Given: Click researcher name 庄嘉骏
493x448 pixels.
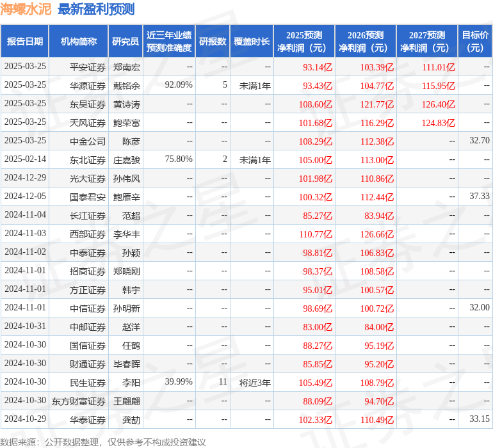Looking at the screenshot, I should [127, 160].
